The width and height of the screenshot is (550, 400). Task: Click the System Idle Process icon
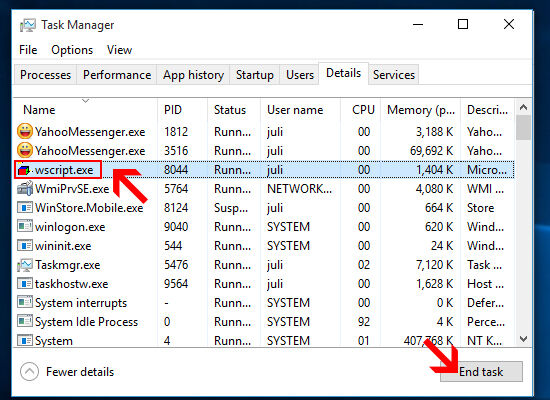coord(25,321)
